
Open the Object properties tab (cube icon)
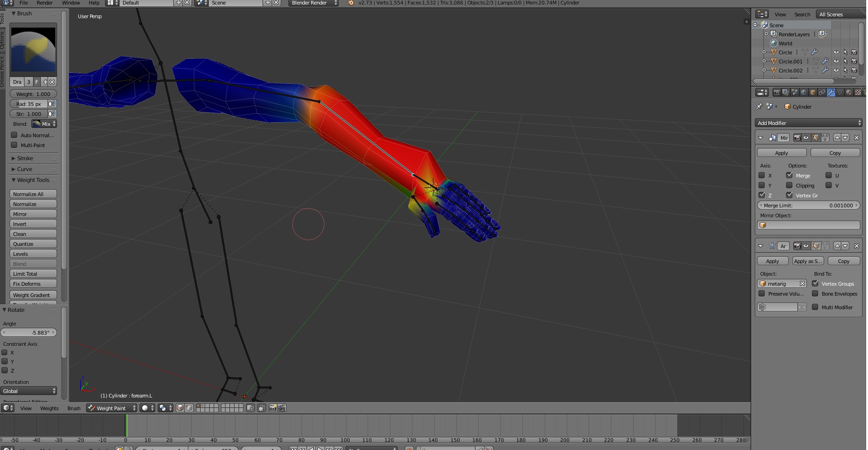pos(813,92)
